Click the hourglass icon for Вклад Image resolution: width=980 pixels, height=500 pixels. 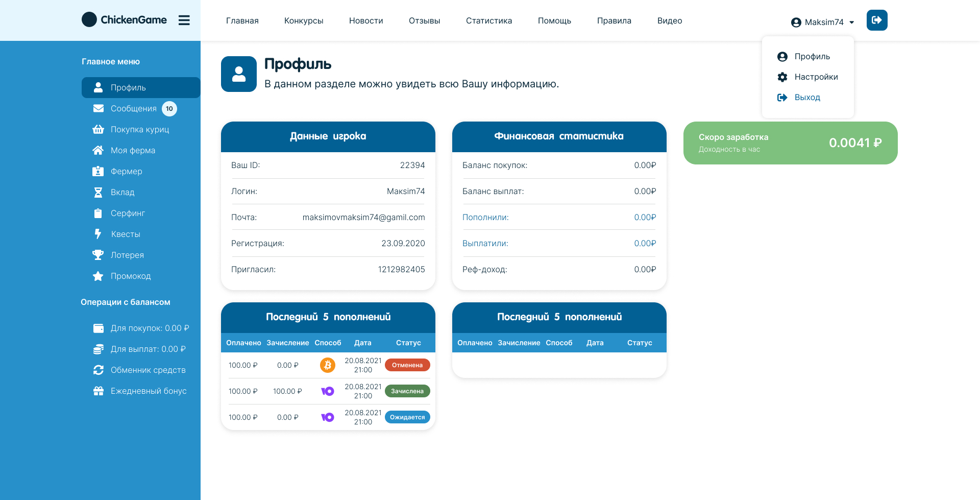tap(98, 192)
